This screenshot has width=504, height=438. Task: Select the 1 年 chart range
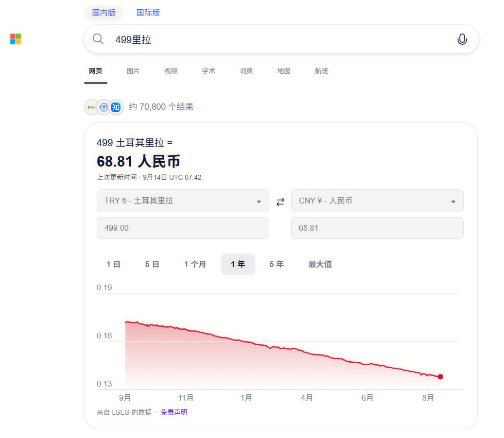point(238,264)
